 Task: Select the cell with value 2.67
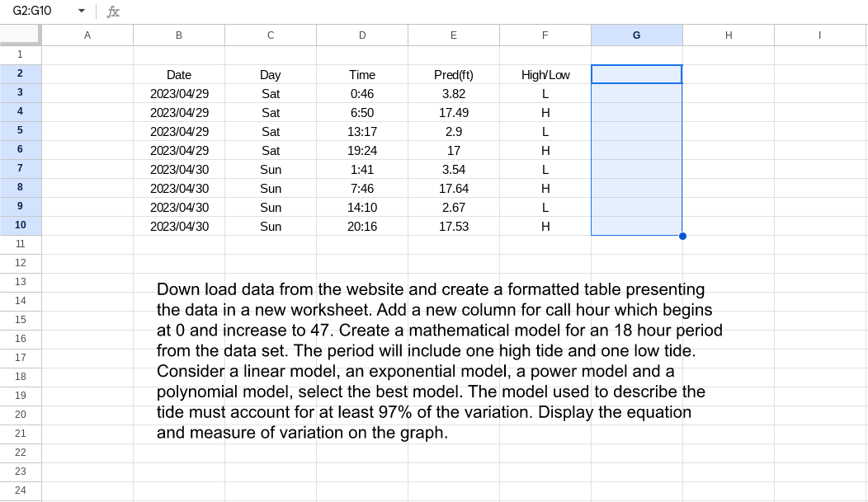453,207
